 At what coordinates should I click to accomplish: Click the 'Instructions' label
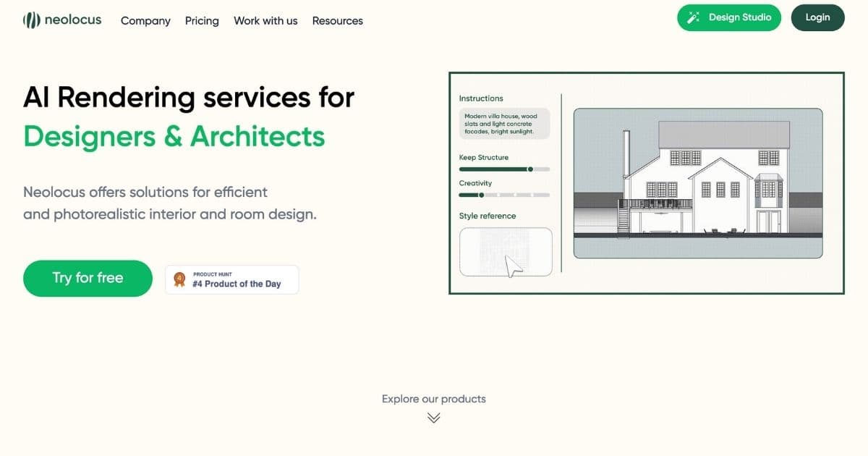point(481,98)
